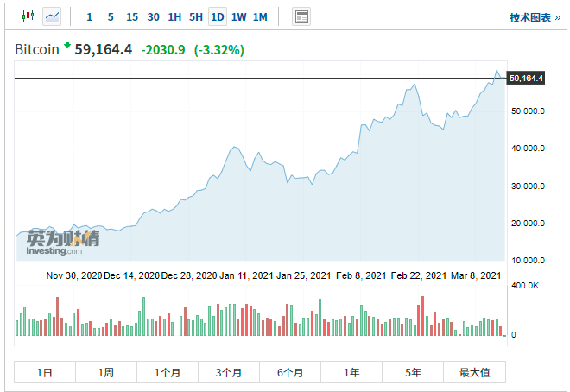The width and height of the screenshot is (570, 392).
Task: Set interval to 1 minute
Action: (90, 16)
